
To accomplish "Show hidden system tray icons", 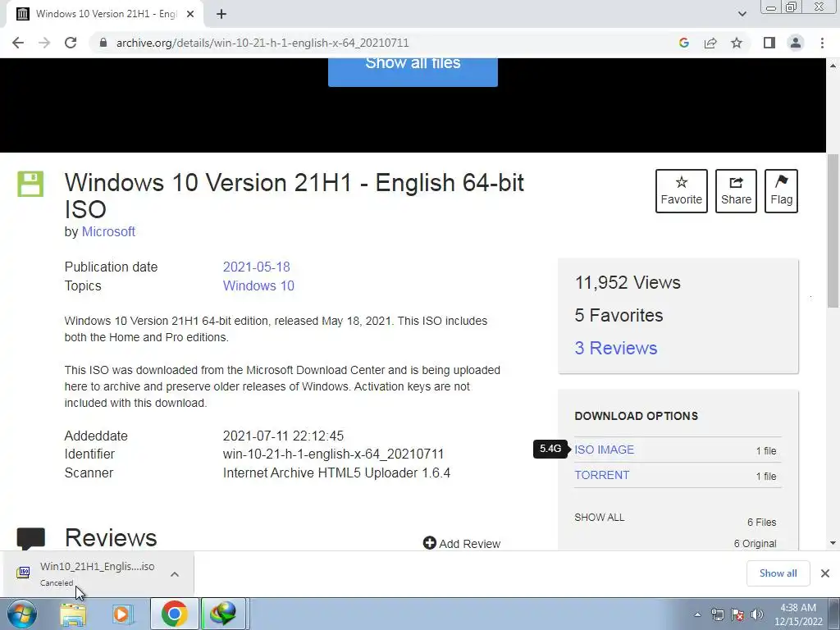I will [697, 614].
